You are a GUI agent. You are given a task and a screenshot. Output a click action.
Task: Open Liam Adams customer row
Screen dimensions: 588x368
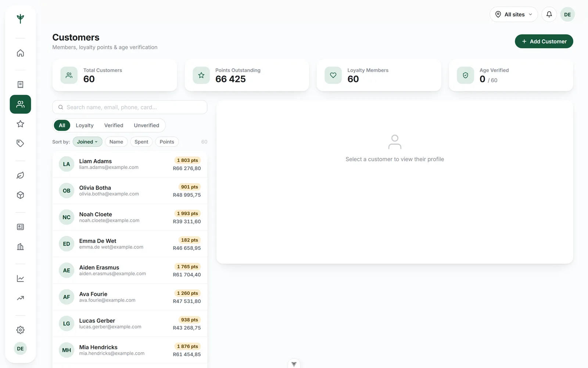130,164
